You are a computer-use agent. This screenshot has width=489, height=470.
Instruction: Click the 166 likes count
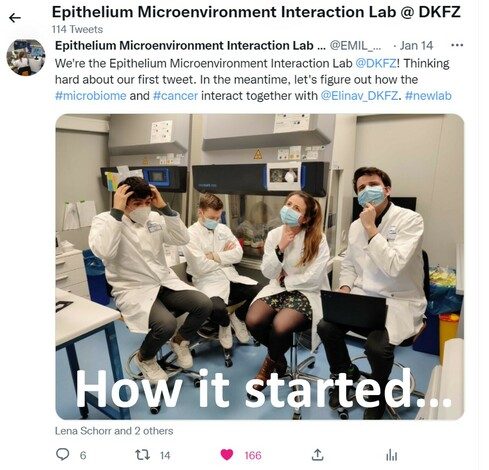(x=253, y=455)
